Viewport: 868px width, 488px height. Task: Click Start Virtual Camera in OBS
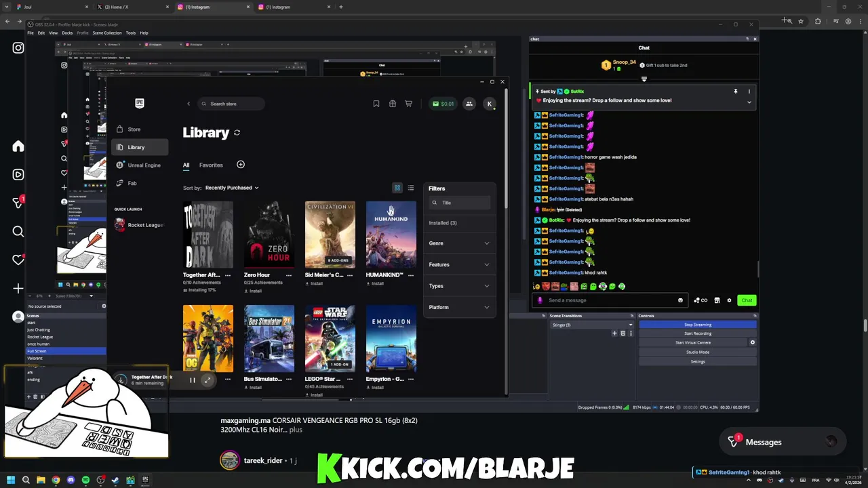click(693, 343)
